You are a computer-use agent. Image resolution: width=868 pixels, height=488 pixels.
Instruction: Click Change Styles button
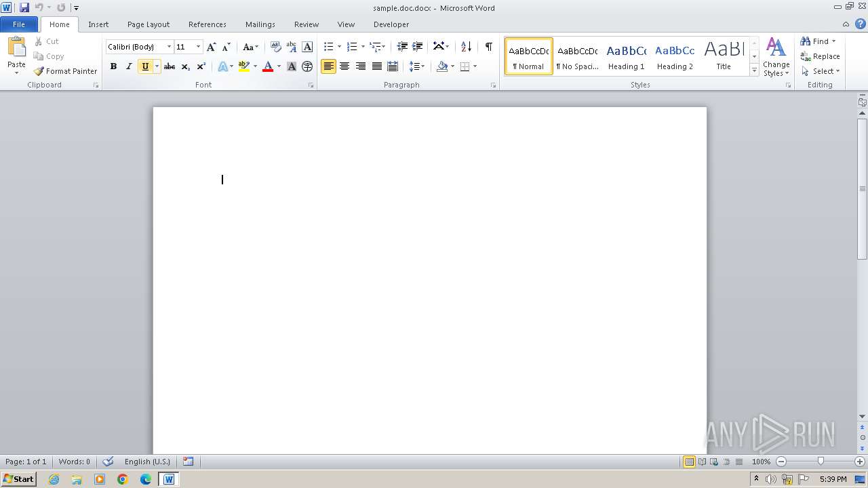click(x=776, y=57)
